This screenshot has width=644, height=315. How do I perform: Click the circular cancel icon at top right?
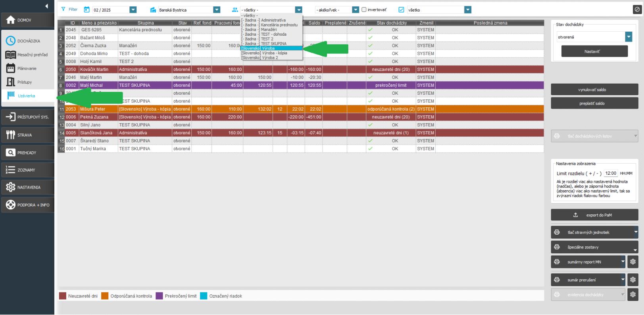tap(637, 10)
